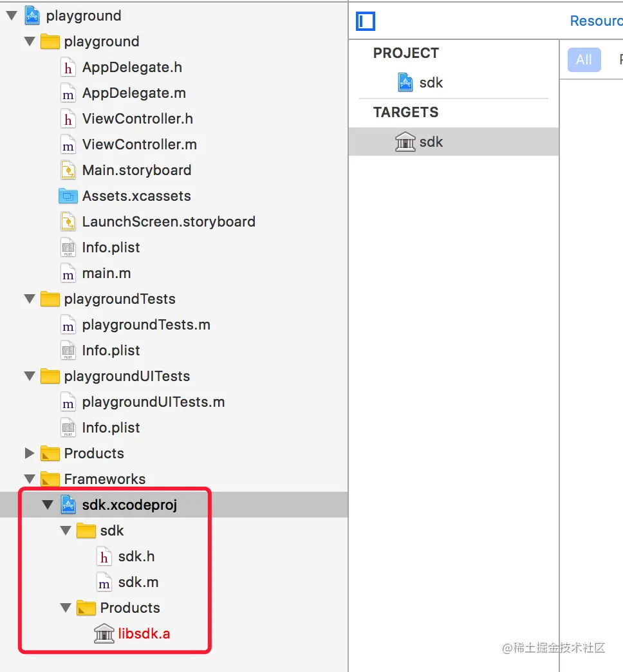Viewport: 623px width, 672px height.
Task: Collapse the playground folder disclosure triangle
Action: tap(30, 42)
